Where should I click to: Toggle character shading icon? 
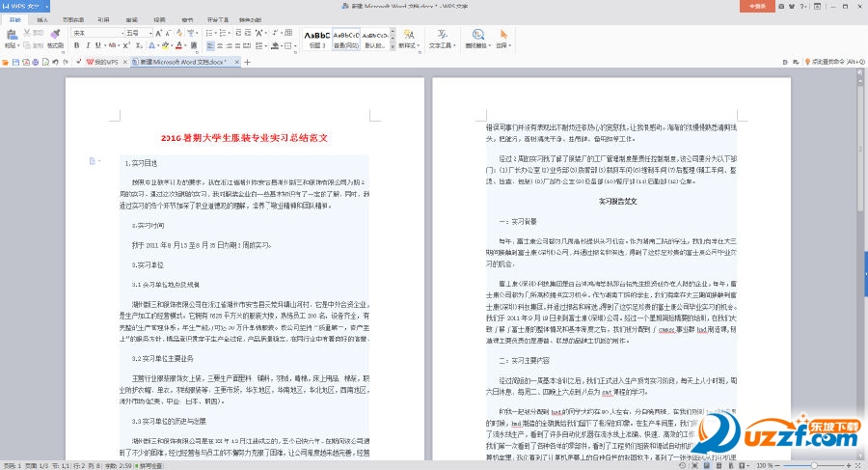[194, 45]
